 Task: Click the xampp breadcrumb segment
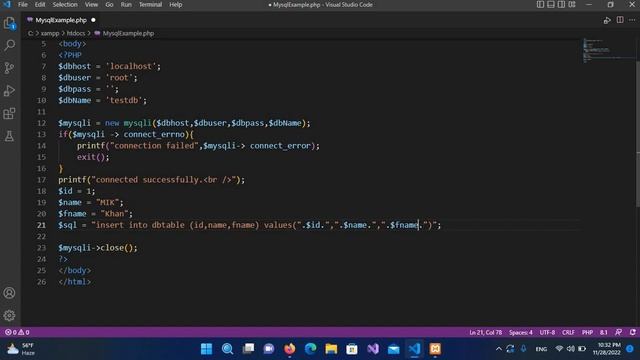[50, 33]
